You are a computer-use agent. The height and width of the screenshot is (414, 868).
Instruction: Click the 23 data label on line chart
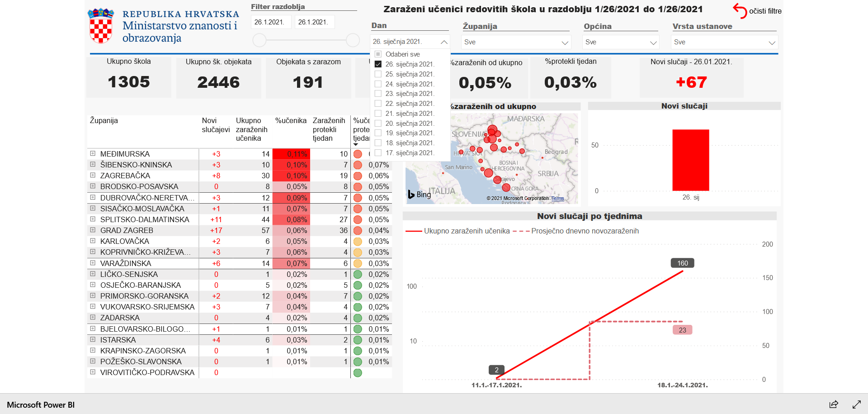click(683, 330)
